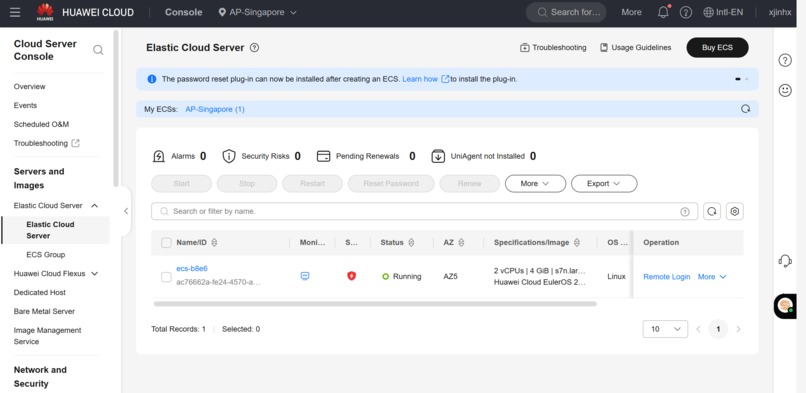Refresh the ECS list
This screenshot has width=806, height=393.
(x=712, y=211)
